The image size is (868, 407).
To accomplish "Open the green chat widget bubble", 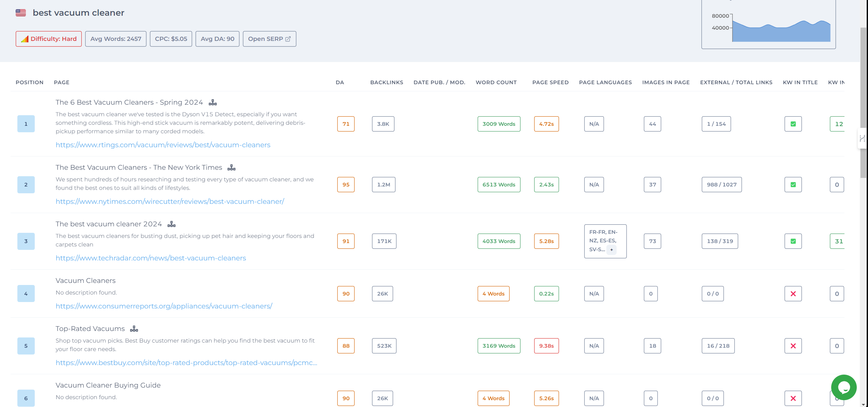I will [x=844, y=387].
